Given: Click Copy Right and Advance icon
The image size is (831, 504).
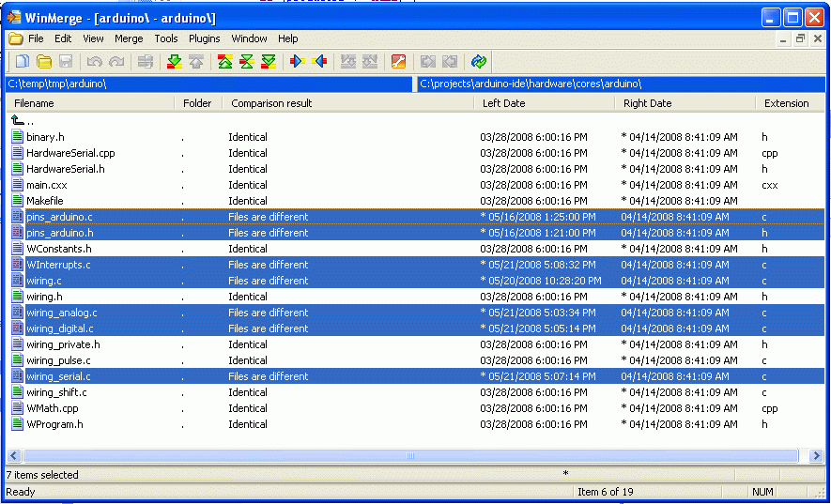Looking at the screenshot, I should click(348, 62).
